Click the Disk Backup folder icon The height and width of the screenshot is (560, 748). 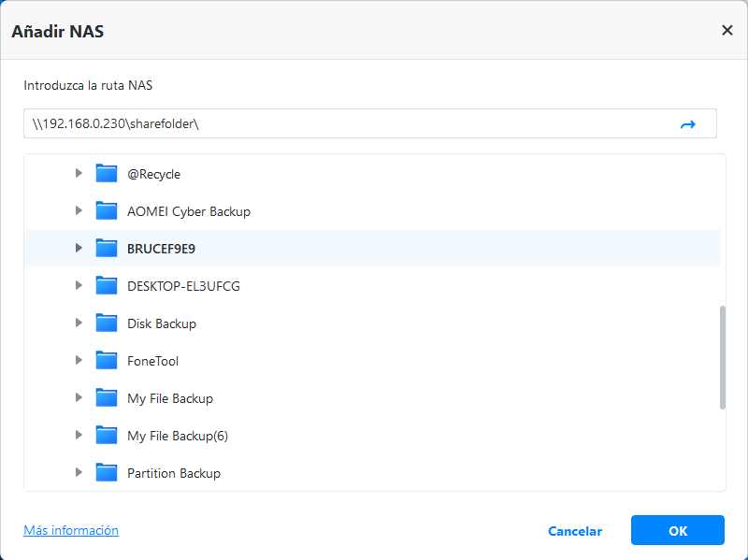(106, 323)
